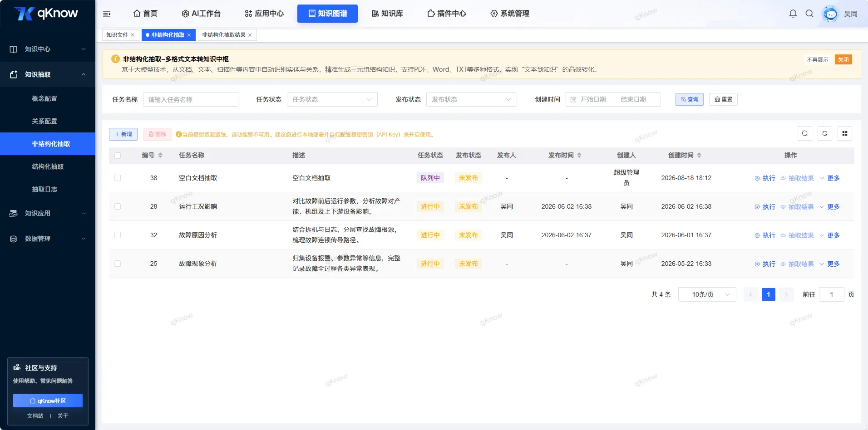The height and width of the screenshot is (430, 868).
Task: Open the global search magnifier in the header
Action: 809,14
